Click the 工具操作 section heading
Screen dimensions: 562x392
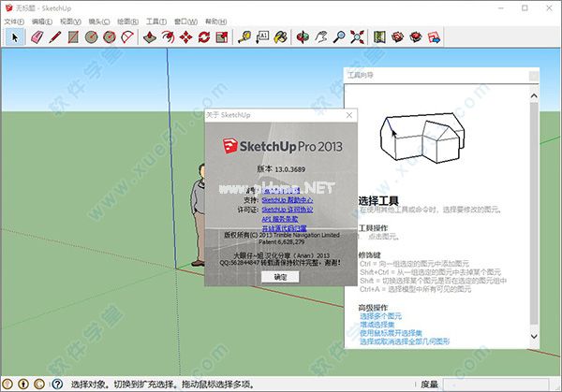coord(373,228)
